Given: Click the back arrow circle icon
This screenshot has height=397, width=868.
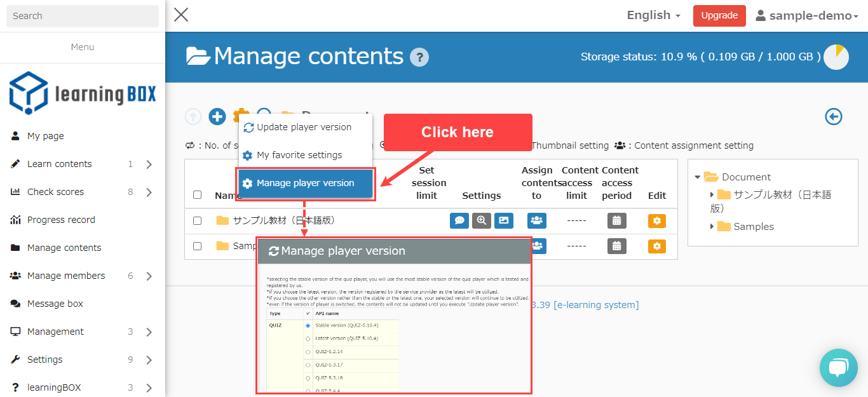Looking at the screenshot, I should [x=833, y=117].
